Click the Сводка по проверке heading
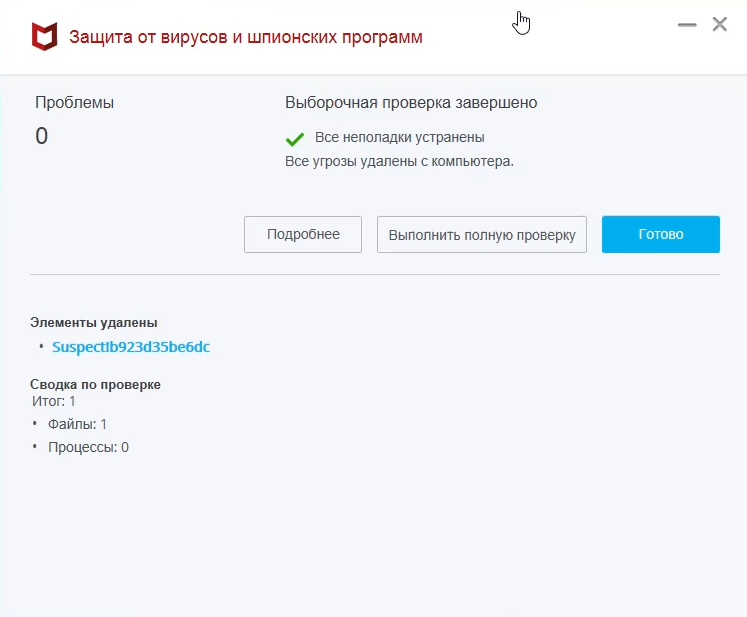 pos(95,384)
